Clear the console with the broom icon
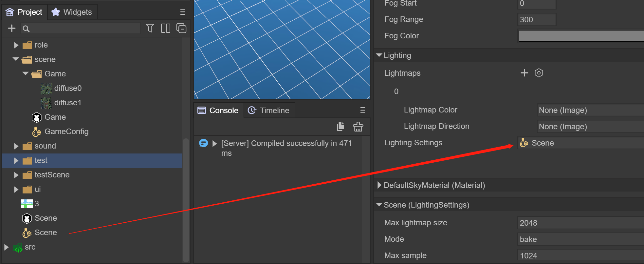 pyautogui.click(x=358, y=127)
